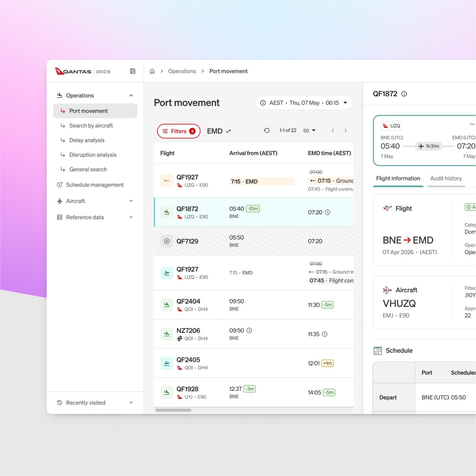Click EMD time (AEST) column header
476x476 pixels.
[x=329, y=153]
